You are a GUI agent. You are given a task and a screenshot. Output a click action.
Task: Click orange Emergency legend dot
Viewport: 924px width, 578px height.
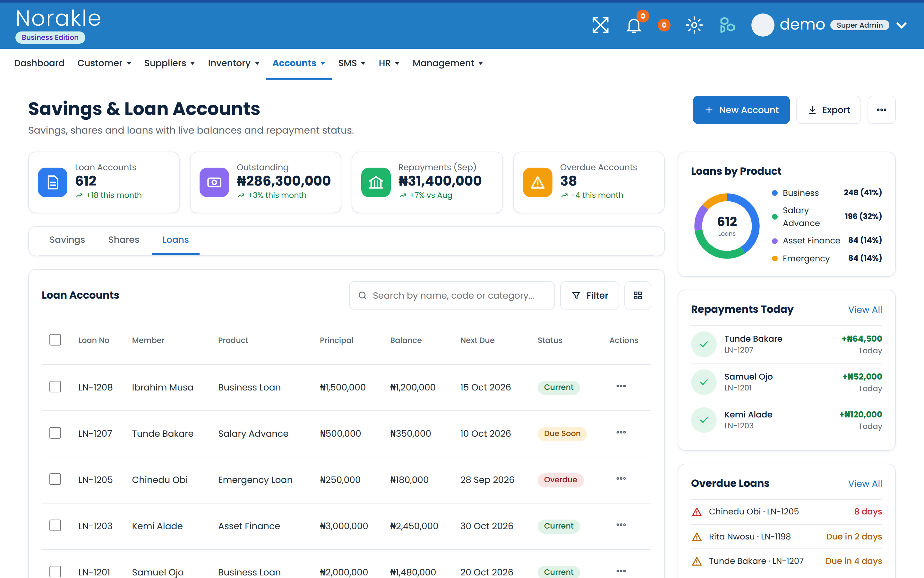[774, 258]
